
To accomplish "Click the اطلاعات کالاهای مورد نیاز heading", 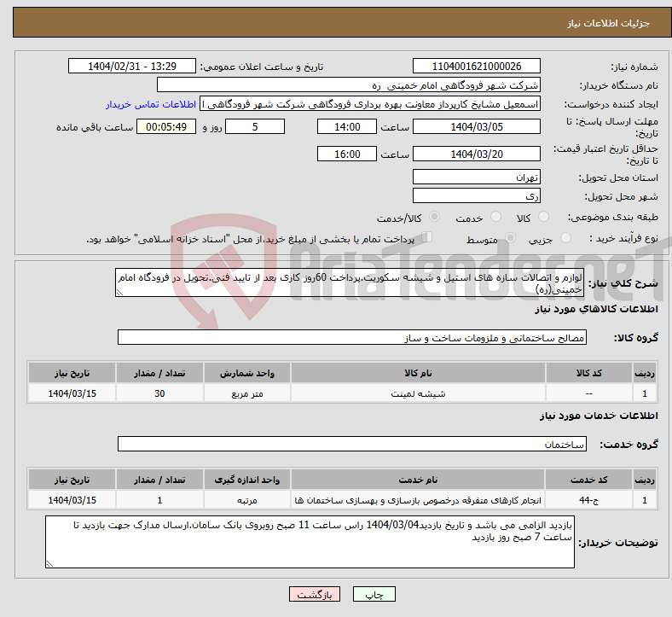I will click(x=596, y=309).
